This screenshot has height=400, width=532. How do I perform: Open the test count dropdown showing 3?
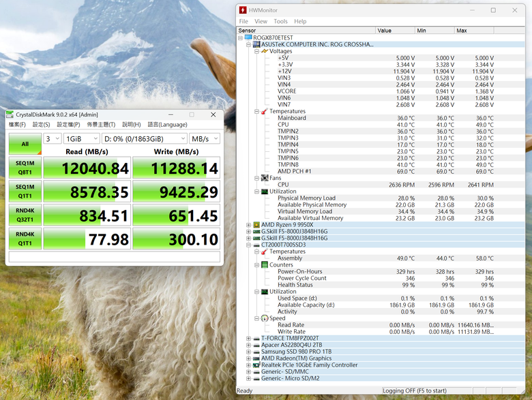[52, 138]
